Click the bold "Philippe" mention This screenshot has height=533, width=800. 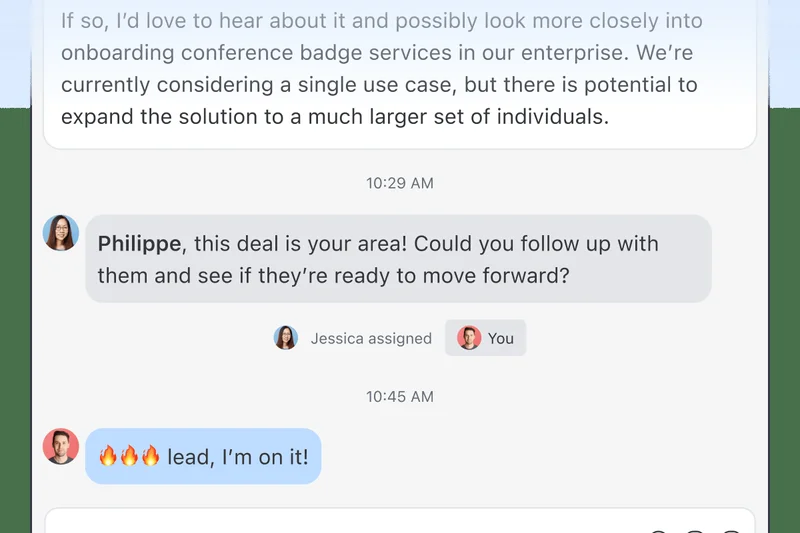pos(140,244)
